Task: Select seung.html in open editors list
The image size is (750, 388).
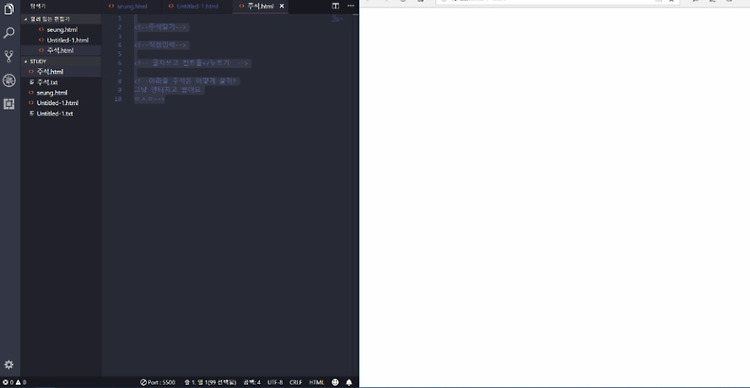Action: [x=62, y=30]
